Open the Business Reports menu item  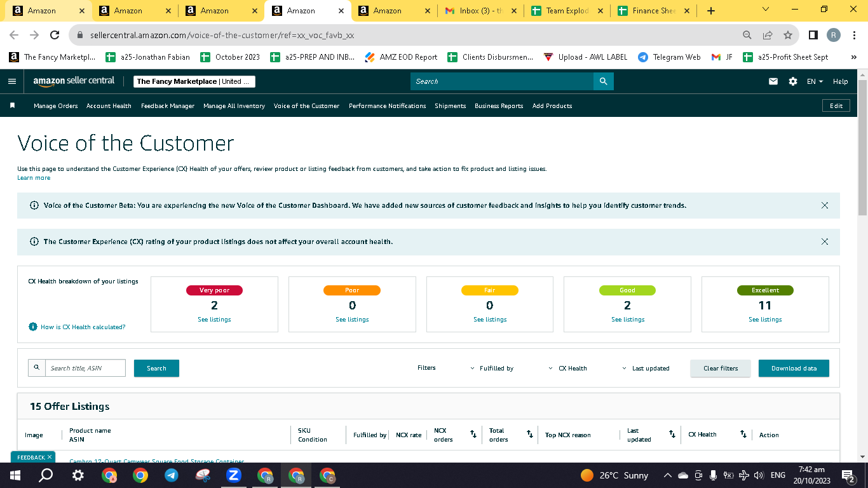coord(499,106)
